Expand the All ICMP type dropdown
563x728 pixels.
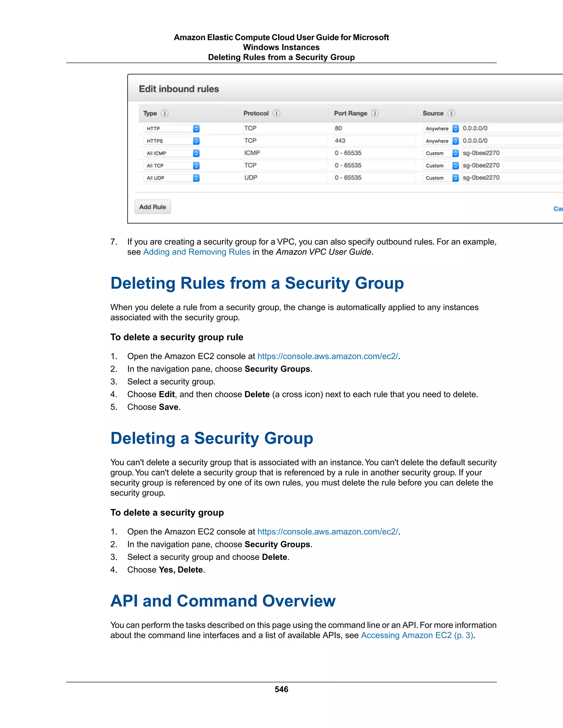pyautogui.click(x=196, y=153)
